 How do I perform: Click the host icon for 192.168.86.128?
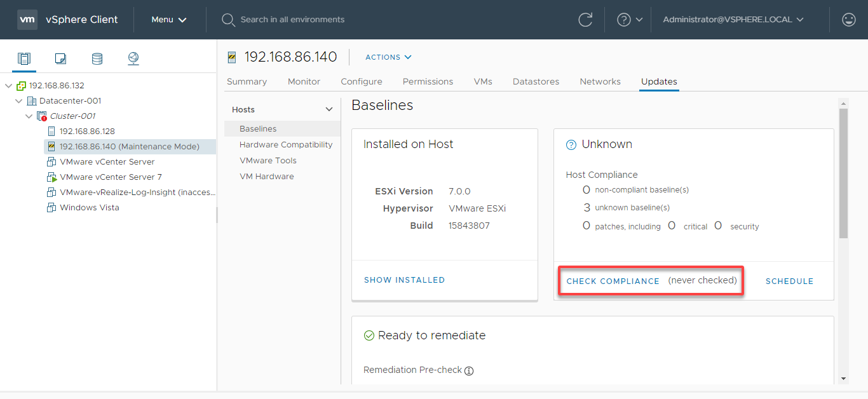[52, 132]
